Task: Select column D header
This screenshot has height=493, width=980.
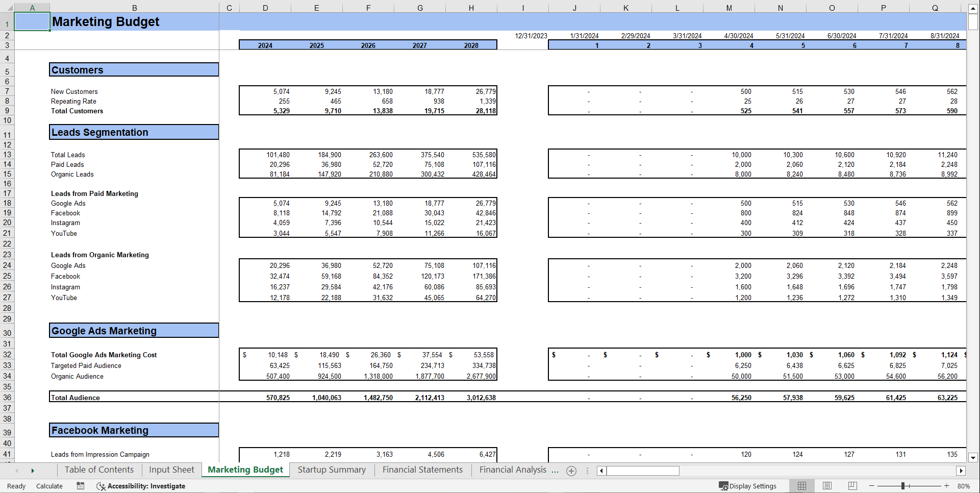Action: [x=265, y=8]
